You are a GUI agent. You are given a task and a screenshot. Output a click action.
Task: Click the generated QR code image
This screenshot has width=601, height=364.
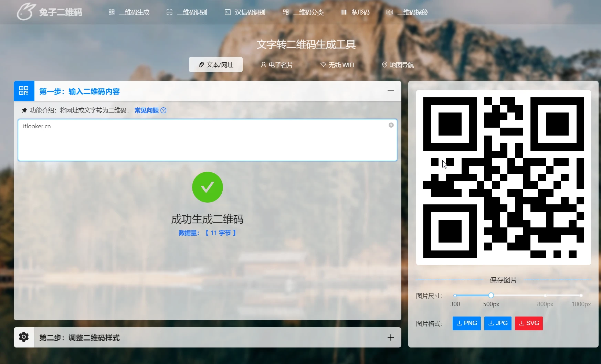coord(503,178)
